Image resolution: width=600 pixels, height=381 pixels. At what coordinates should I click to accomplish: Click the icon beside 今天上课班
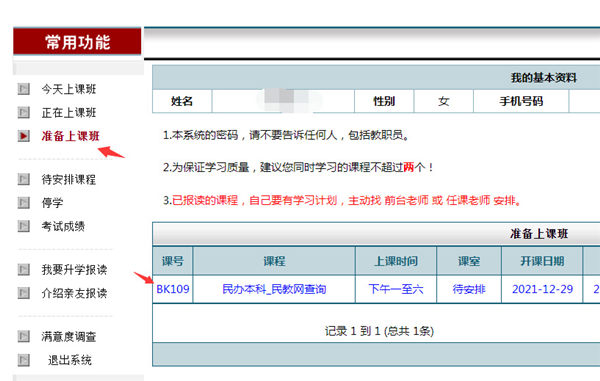tap(24, 89)
